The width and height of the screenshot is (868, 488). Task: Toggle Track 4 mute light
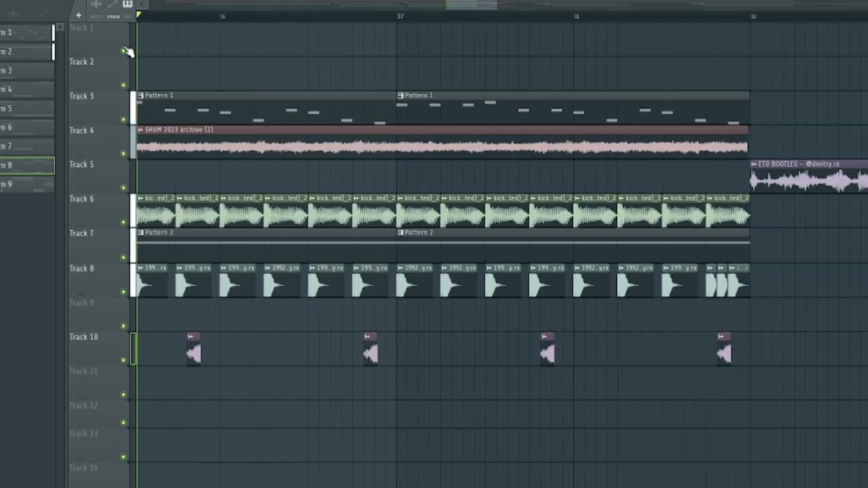click(123, 154)
